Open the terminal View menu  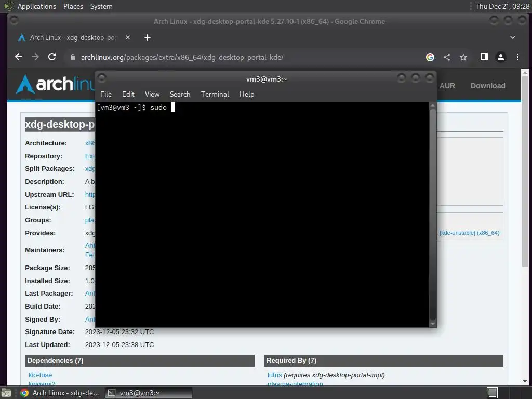pos(152,95)
